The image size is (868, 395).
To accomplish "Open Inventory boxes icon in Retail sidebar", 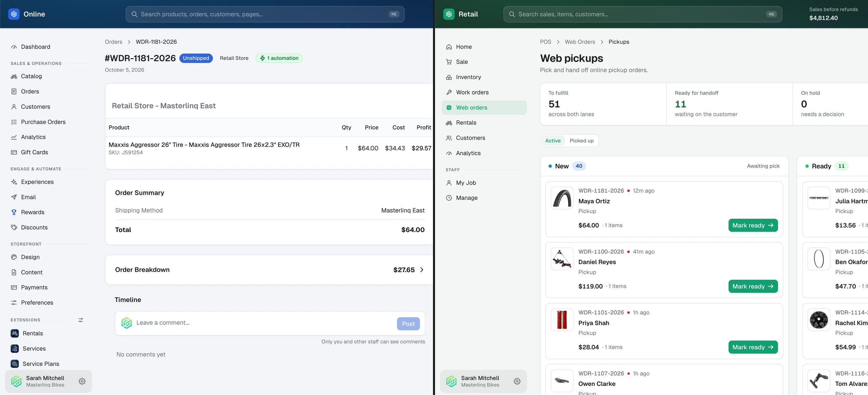I will point(449,77).
